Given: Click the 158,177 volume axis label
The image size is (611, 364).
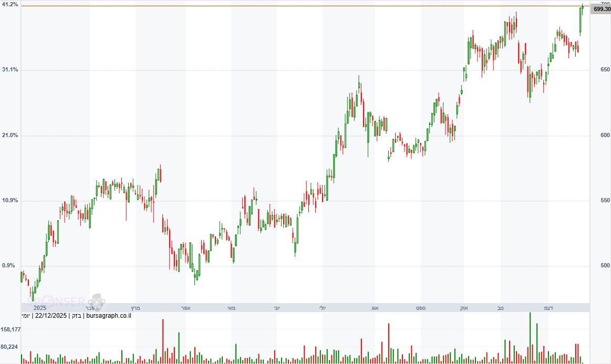Looking at the screenshot, I should coord(11,329).
